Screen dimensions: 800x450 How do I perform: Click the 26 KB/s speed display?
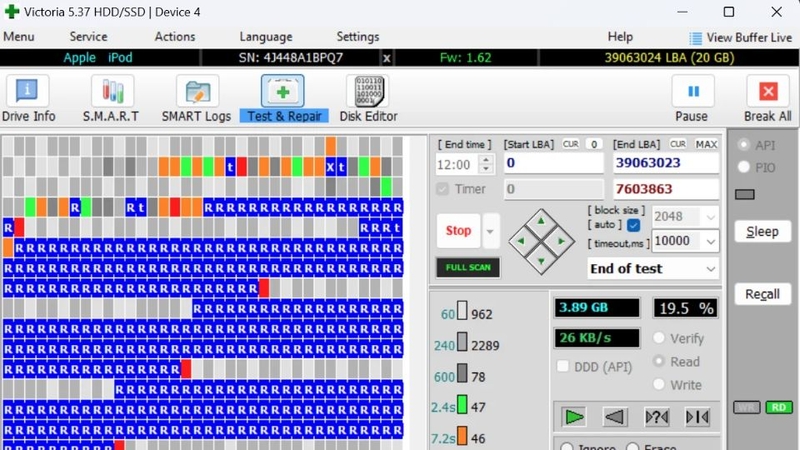(x=597, y=338)
